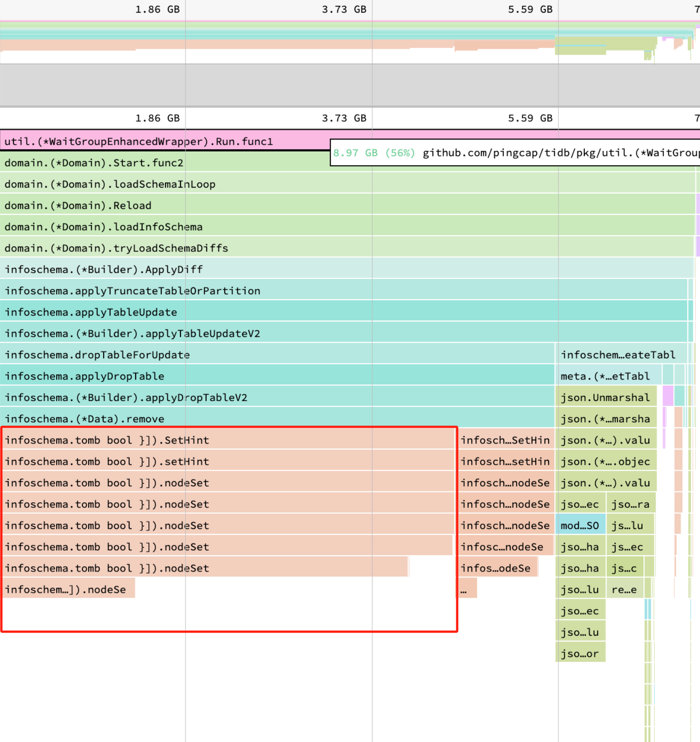700x742 pixels.
Task: Click the meta.(*…etTabl frame
Action: point(605,376)
